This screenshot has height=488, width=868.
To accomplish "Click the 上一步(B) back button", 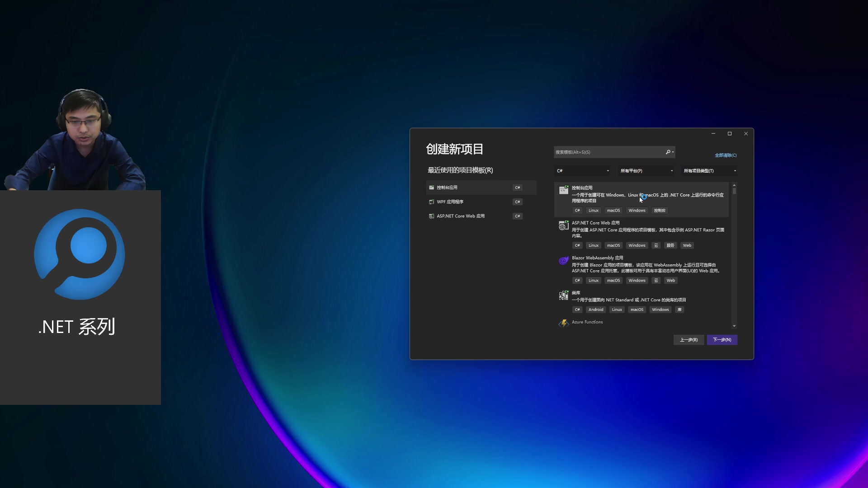I will 689,340.
